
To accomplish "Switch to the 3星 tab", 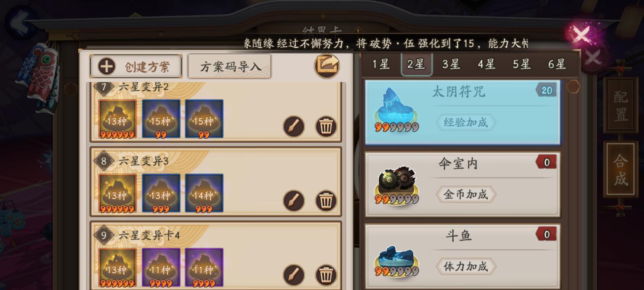I will [451, 64].
